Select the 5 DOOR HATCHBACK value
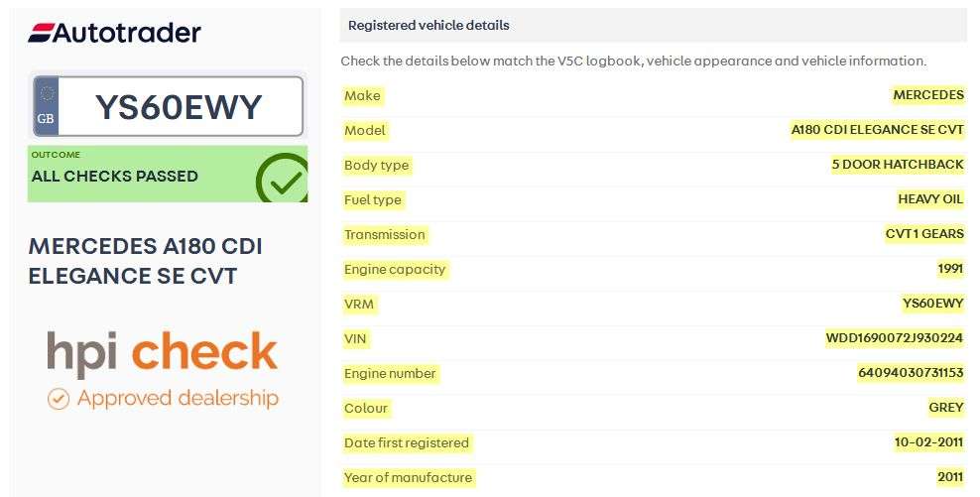The image size is (980, 497). tap(898, 165)
